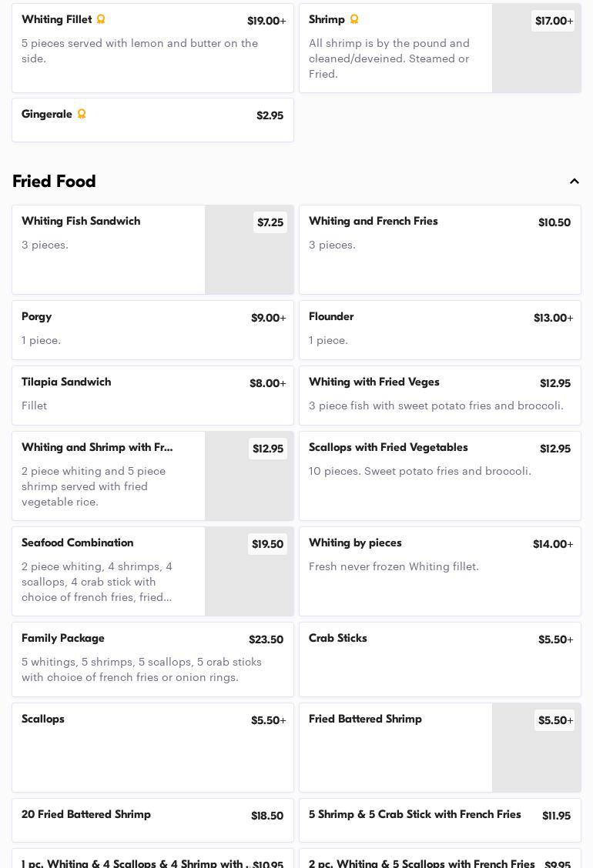This screenshot has height=868, width=593.
Task: Select 20 Fried Battered Shrimp
Action: (x=152, y=820)
